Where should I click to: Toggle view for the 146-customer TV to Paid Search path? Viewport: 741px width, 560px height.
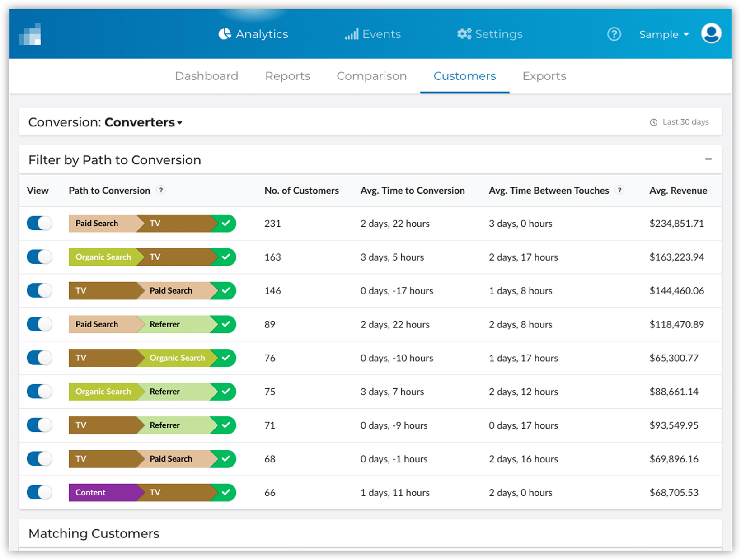(39, 290)
